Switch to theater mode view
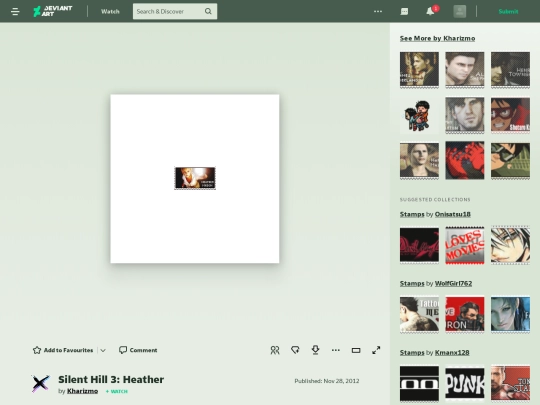Screen dimensions: 540x405 tap(356, 350)
